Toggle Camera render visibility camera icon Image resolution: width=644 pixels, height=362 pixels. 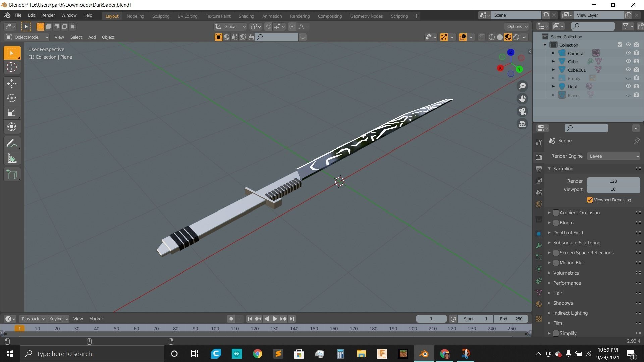pos(636,53)
